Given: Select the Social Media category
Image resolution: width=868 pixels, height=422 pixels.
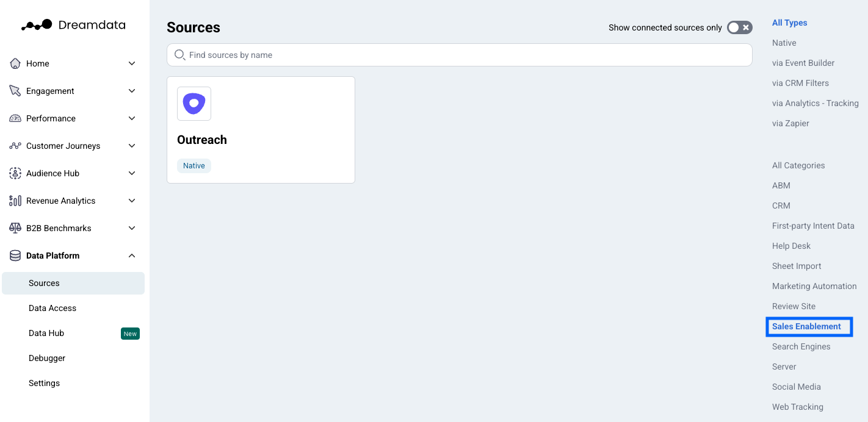Looking at the screenshot, I should click(796, 387).
